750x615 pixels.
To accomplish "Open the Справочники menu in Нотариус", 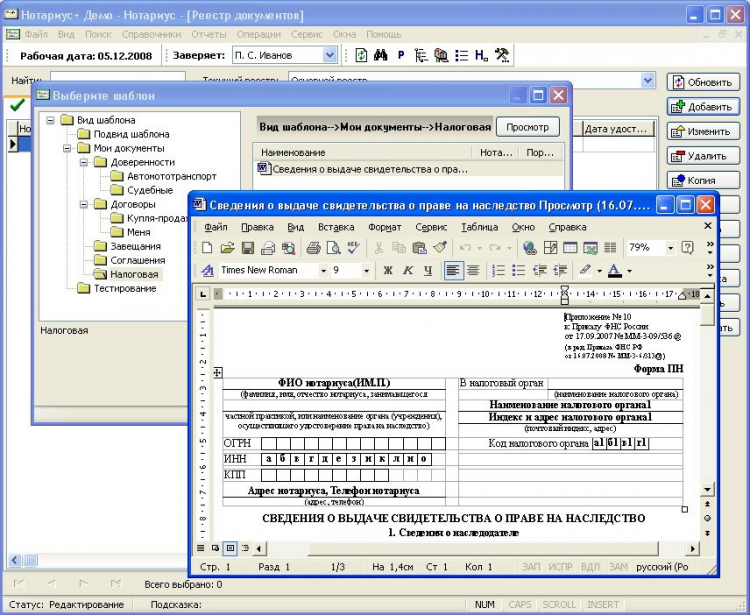I will [152, 34].
